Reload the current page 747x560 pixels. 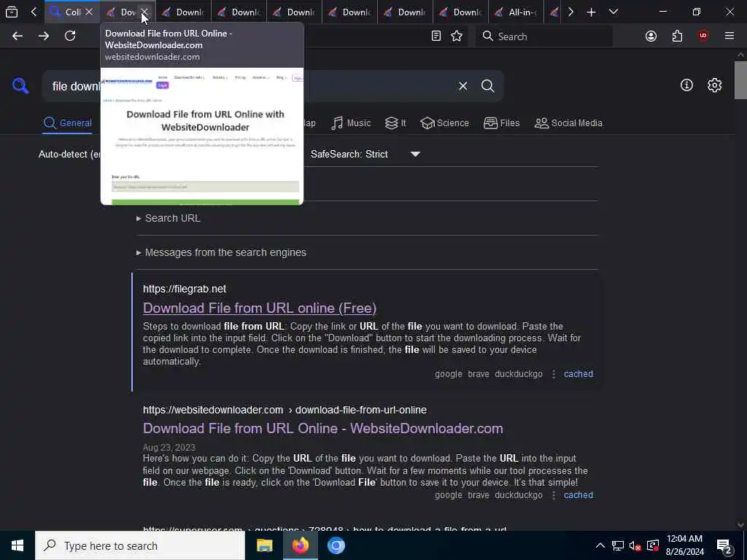(70, 36)
